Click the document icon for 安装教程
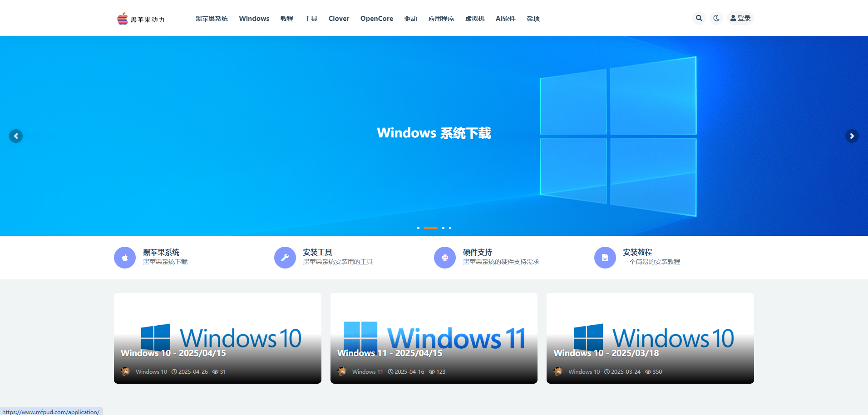This screenshot has height=415, width=868. point(605,258)
